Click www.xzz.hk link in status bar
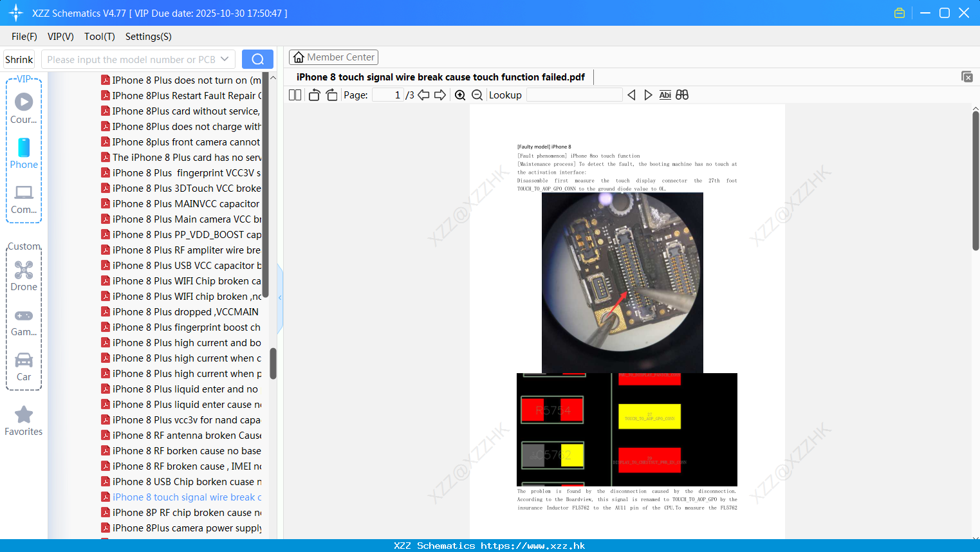The height and width of the screenshot is (552, 980). point(533,546)
